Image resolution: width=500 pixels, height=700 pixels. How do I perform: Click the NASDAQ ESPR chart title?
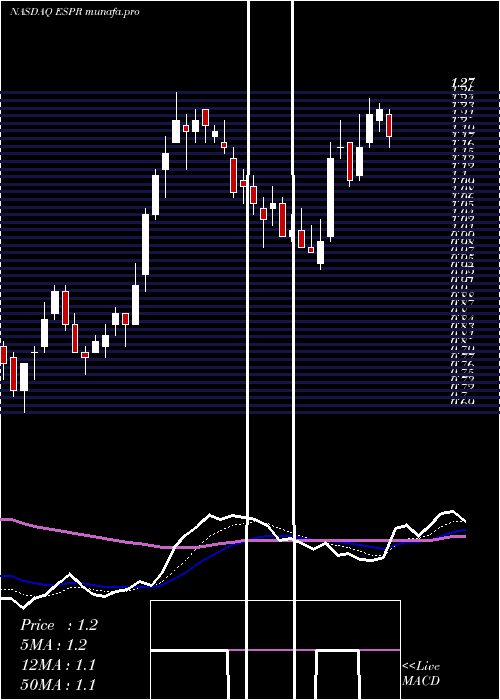(x=75, y=12)
